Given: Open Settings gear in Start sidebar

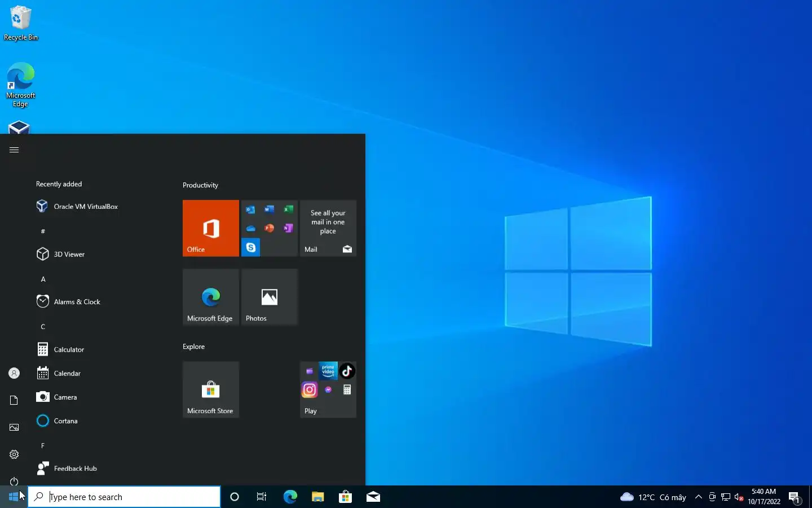Looking at the screenshot, I should pos(14,454).
